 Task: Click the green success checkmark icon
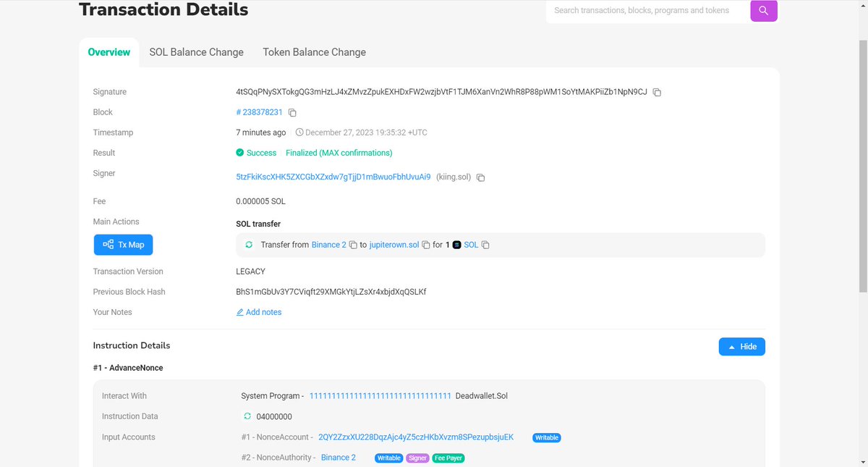point(240,153)
